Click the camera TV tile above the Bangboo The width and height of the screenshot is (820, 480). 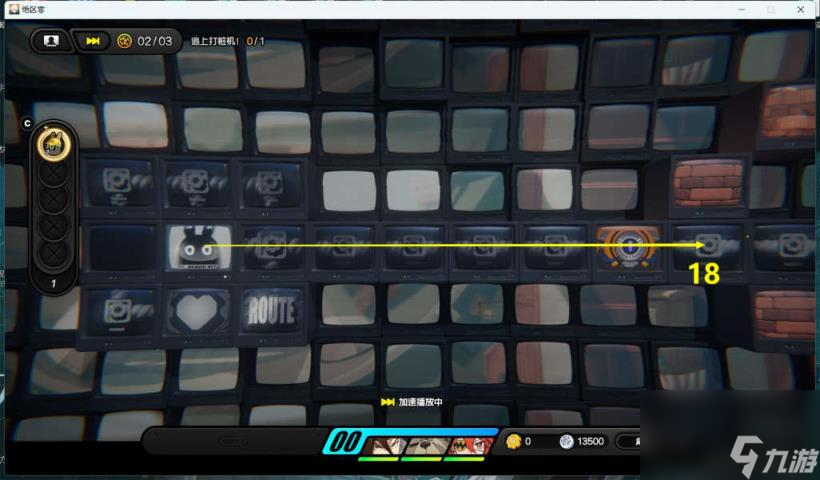tap(198, 183)
